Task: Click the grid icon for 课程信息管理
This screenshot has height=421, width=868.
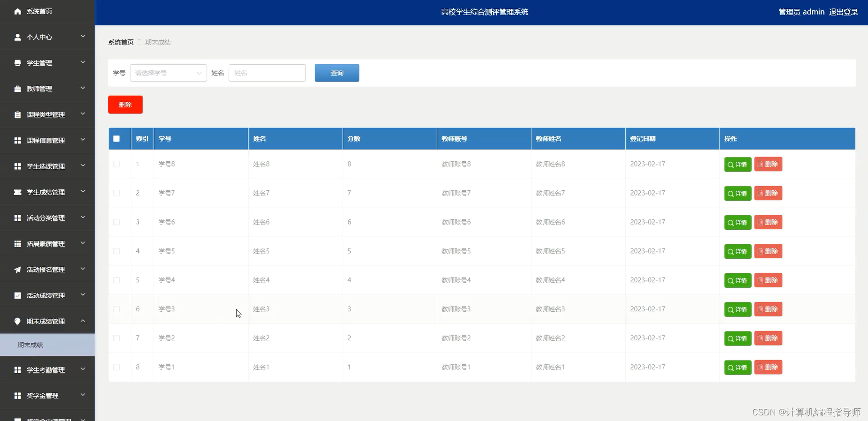Action: pyautogui.click(x=17, y=140)
